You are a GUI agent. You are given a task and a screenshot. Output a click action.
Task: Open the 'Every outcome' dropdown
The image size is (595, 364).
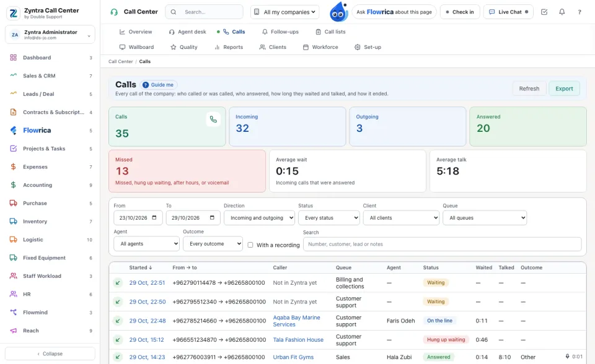213,244
